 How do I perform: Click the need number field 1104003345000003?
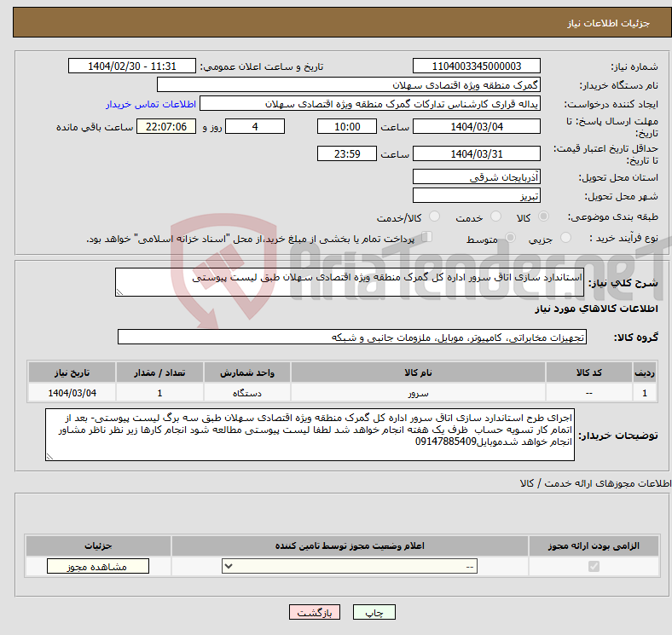476,66
